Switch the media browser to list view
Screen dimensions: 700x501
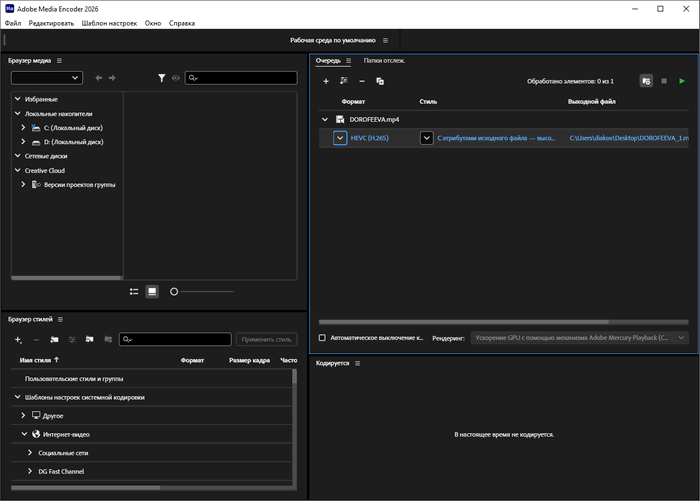[134, 291]
